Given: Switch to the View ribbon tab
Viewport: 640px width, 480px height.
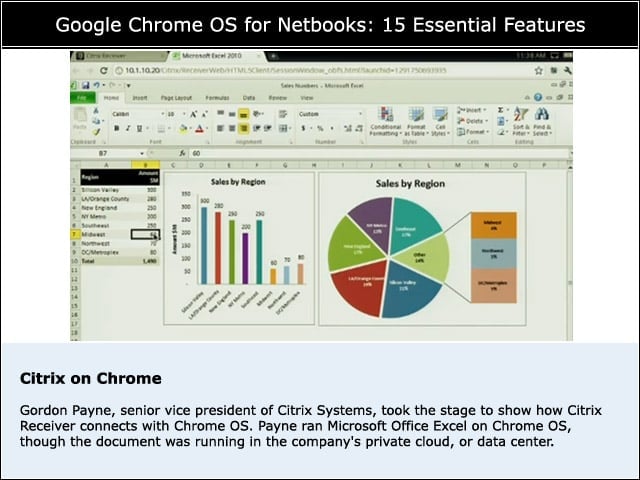Looking at the screenshot, I should tap(307, 98).
